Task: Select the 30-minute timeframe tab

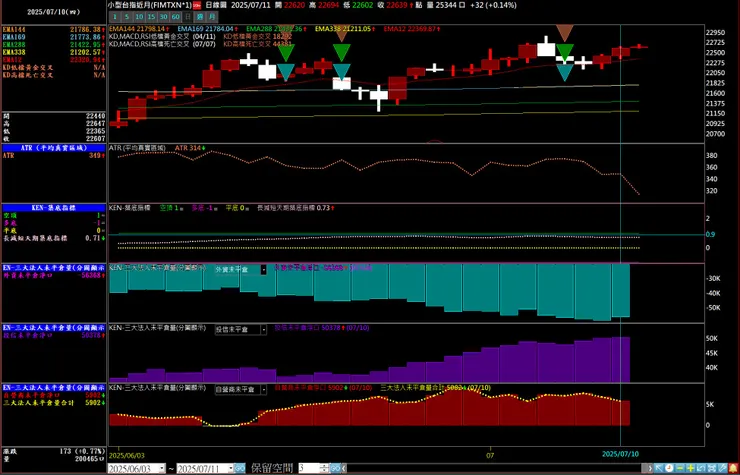Action: coord(163,17)
